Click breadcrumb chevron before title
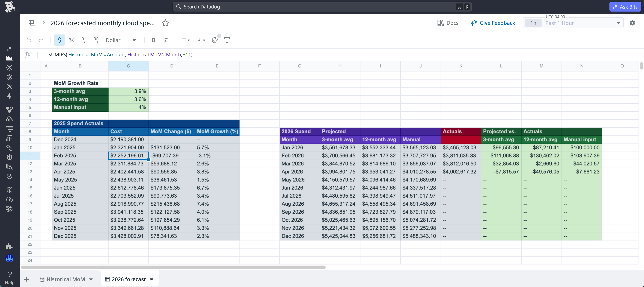 click(x=44, y=23)
